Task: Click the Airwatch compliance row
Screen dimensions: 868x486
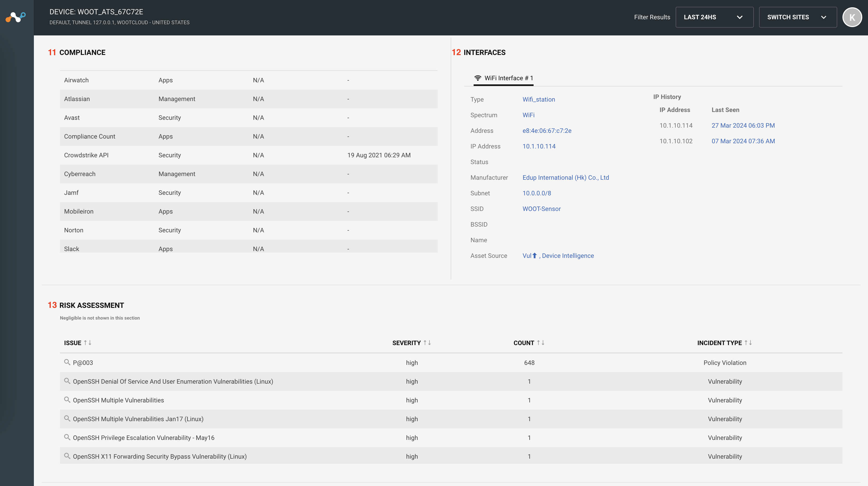Action: tap(249, 80)
